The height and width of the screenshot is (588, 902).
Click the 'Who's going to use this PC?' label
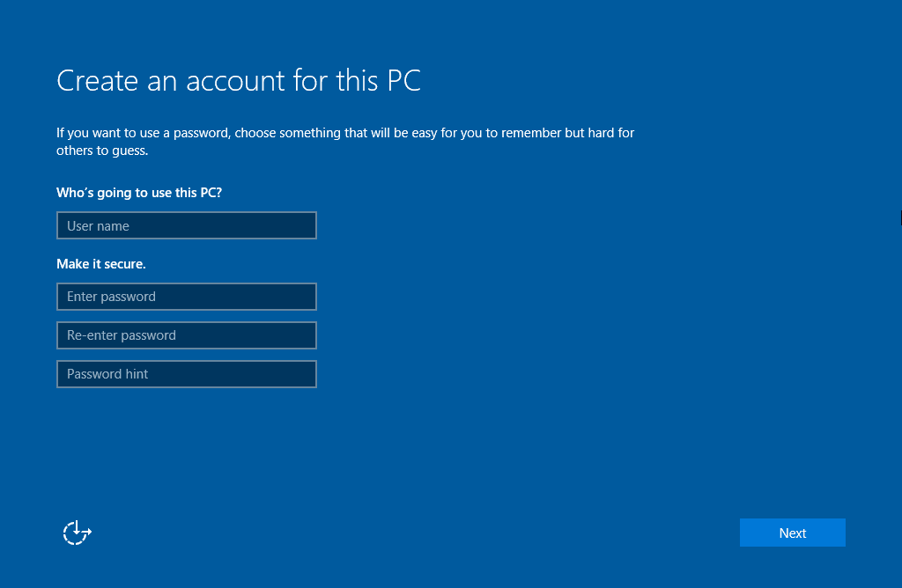coord(139,193)
